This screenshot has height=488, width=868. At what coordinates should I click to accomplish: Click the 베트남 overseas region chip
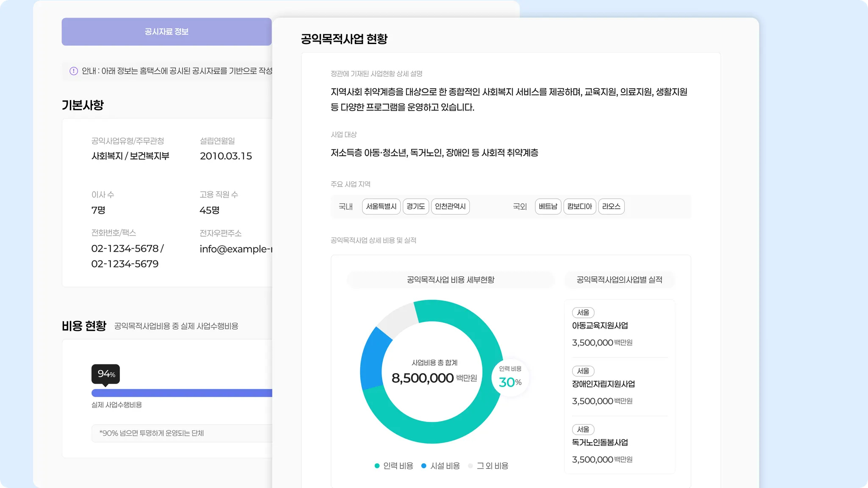coord(548,207)
